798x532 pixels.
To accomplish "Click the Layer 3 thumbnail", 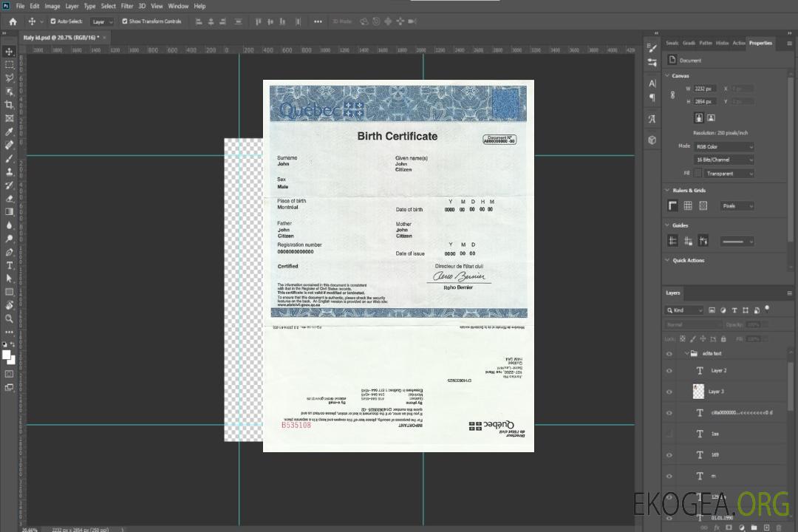I will point(699,391).
